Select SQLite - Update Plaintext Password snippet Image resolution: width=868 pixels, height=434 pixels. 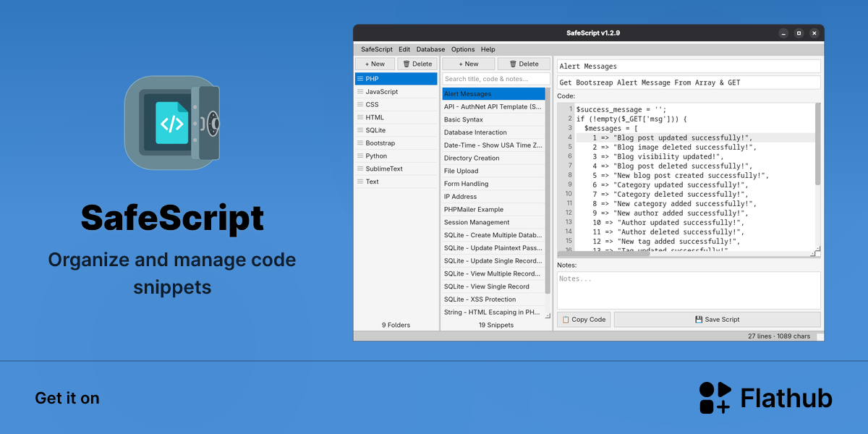[493, 248]
